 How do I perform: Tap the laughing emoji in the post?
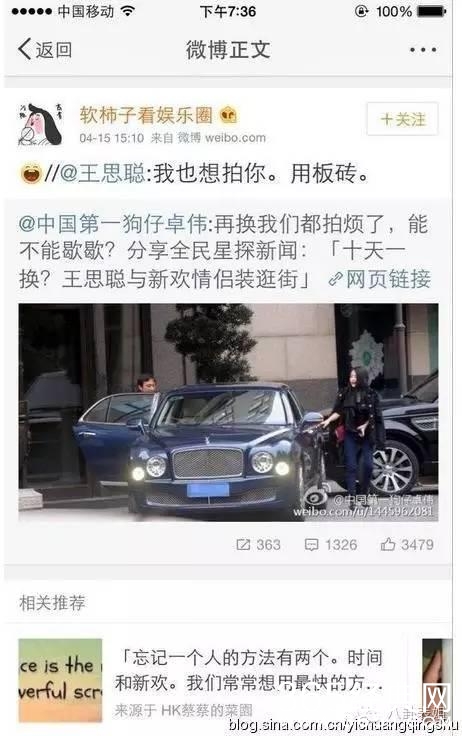pyautogui.click(x=31, y=172)
